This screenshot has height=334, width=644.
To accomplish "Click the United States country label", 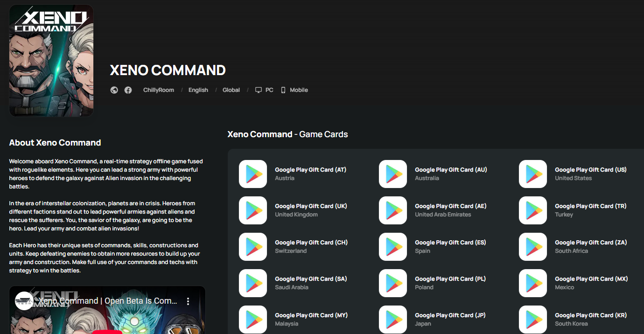I will (x=573, y=178).
